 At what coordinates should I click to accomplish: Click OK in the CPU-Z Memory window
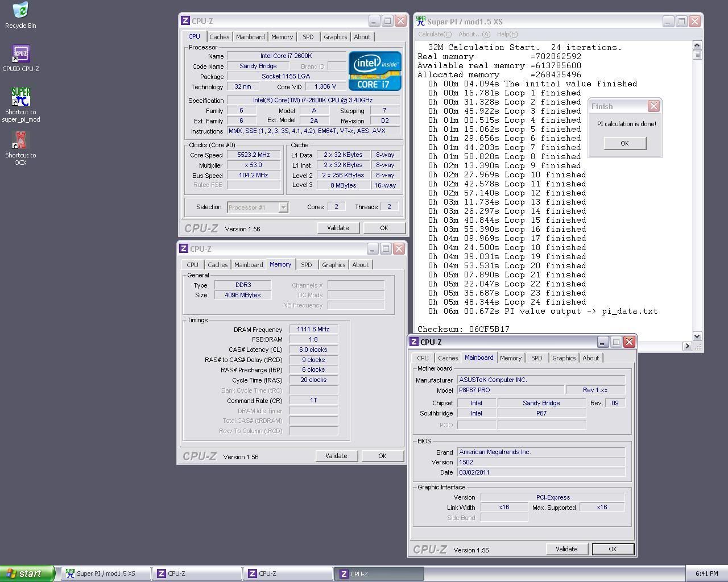382,456
